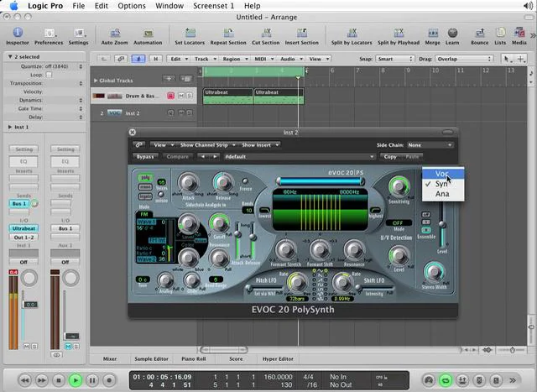The image size is (537, 392).
Task: Click the transport Record button
Action: tap(109, 380)
